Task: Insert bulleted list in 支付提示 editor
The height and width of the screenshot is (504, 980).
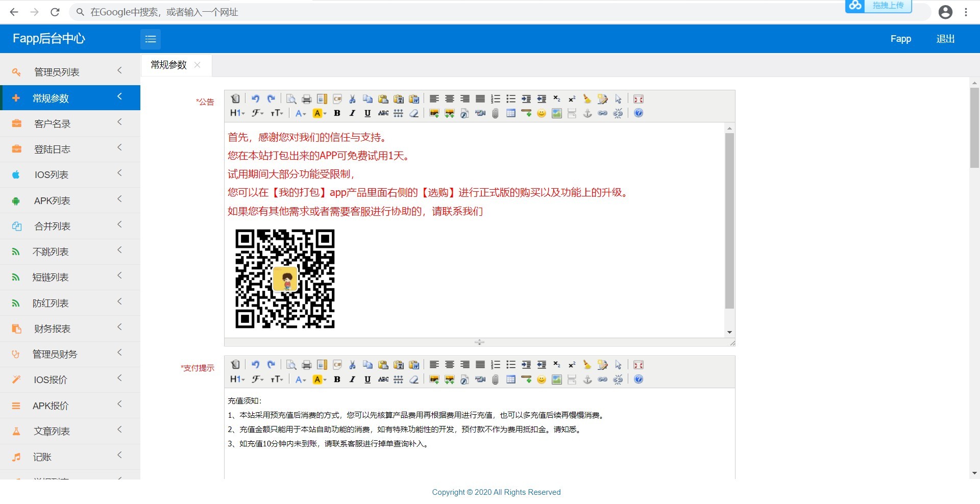Action: click(511, 365)
